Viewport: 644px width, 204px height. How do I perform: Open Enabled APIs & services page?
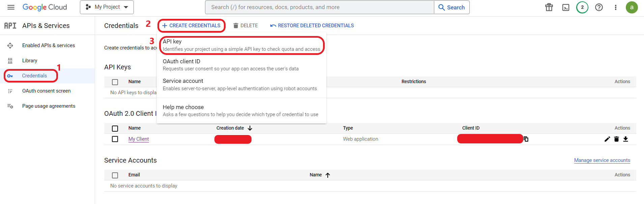49,45
